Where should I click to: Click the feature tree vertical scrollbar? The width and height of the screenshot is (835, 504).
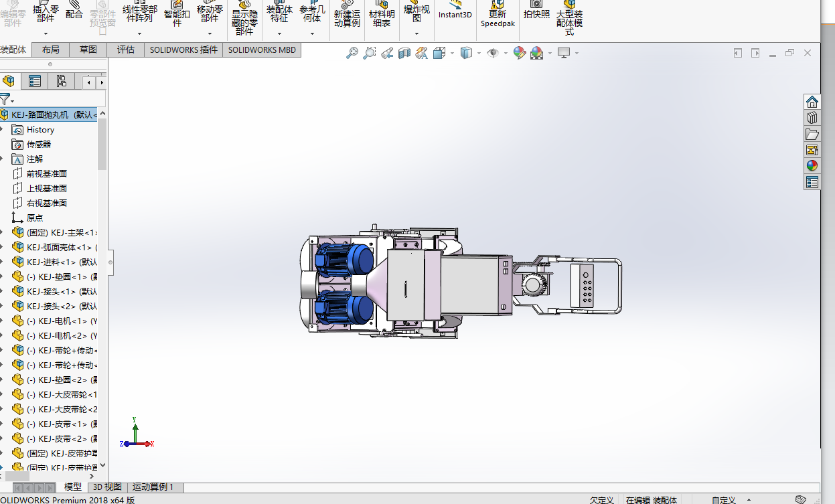click(x=102, y=144)
